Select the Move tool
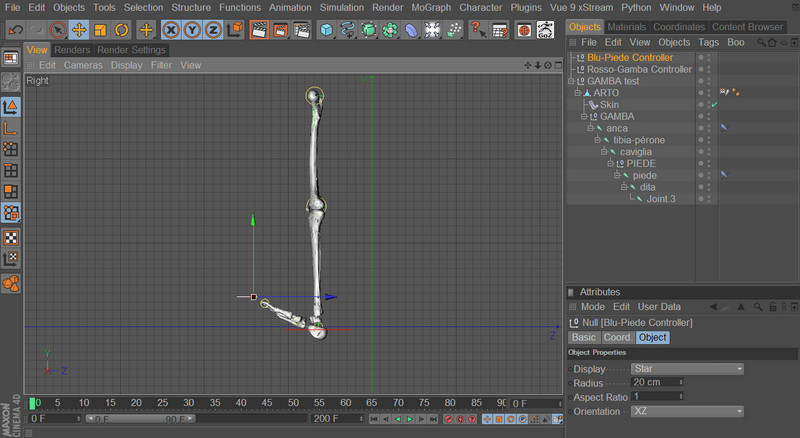This screenshot has width=800, height=438. [79, 29]
